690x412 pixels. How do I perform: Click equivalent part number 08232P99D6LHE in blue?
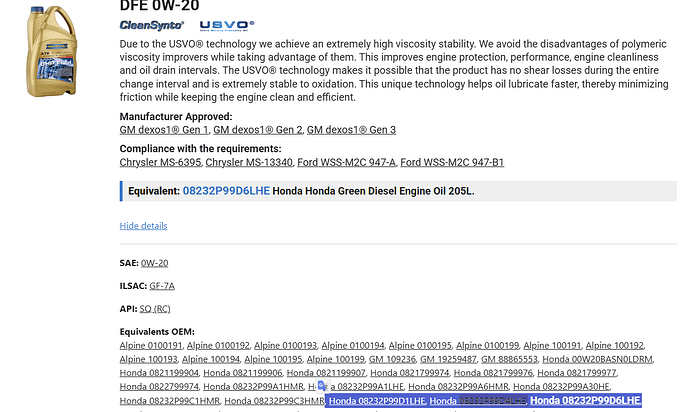click(226, 191)
